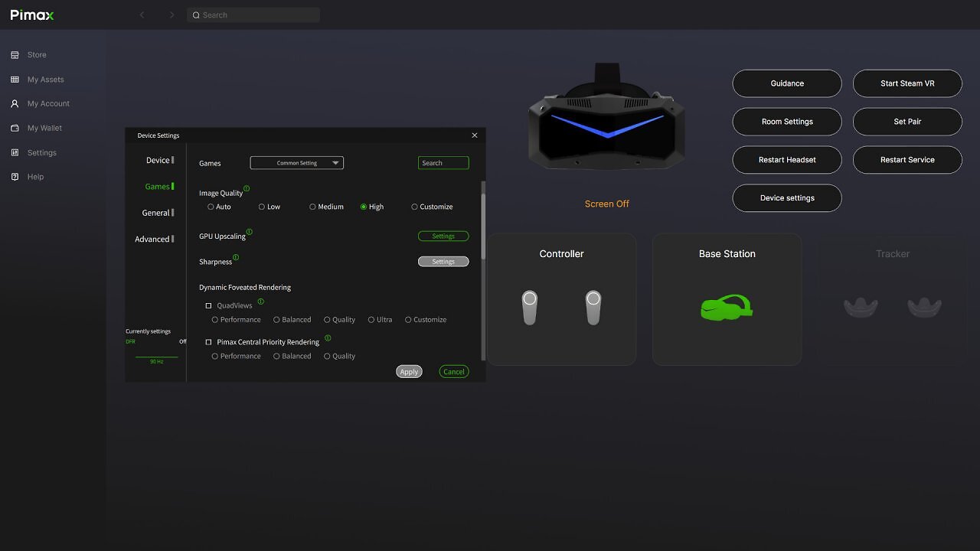The width and height of the screenshot is (980, 551).
Task: Select QuadViews Quality option
Action: click(x=327, y=320)
